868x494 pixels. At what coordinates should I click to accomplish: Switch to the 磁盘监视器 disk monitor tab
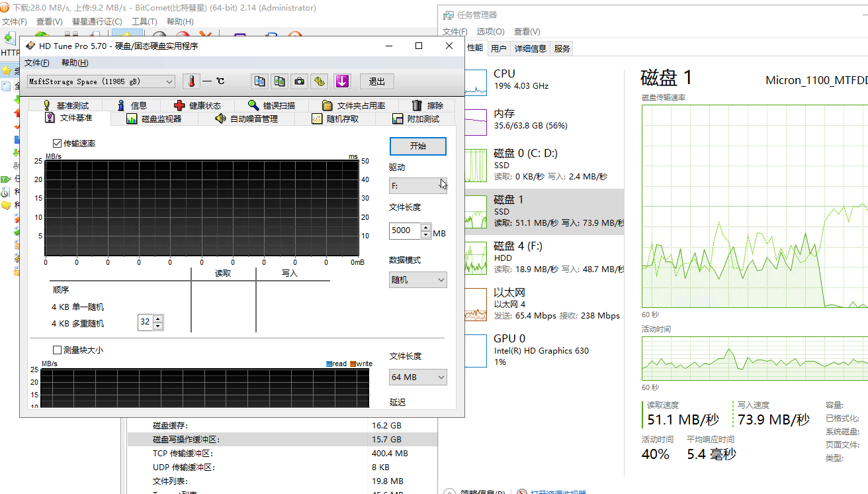click(153, 119)
